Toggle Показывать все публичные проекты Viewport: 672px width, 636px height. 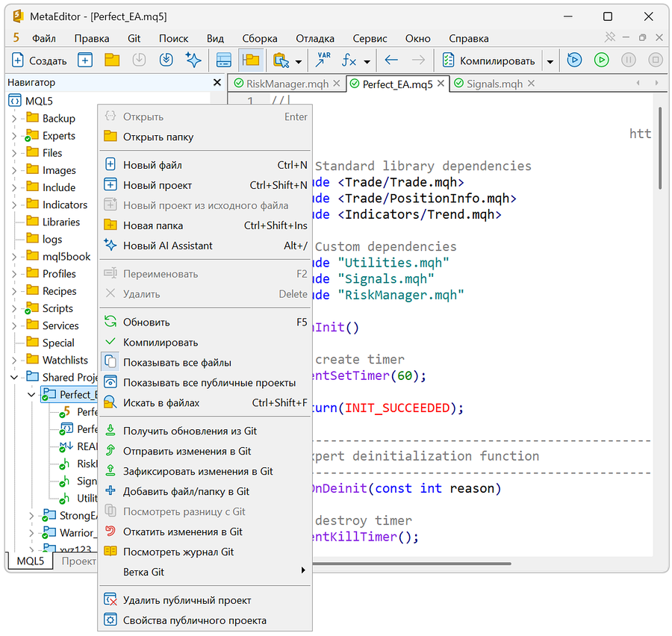[205, 383]
